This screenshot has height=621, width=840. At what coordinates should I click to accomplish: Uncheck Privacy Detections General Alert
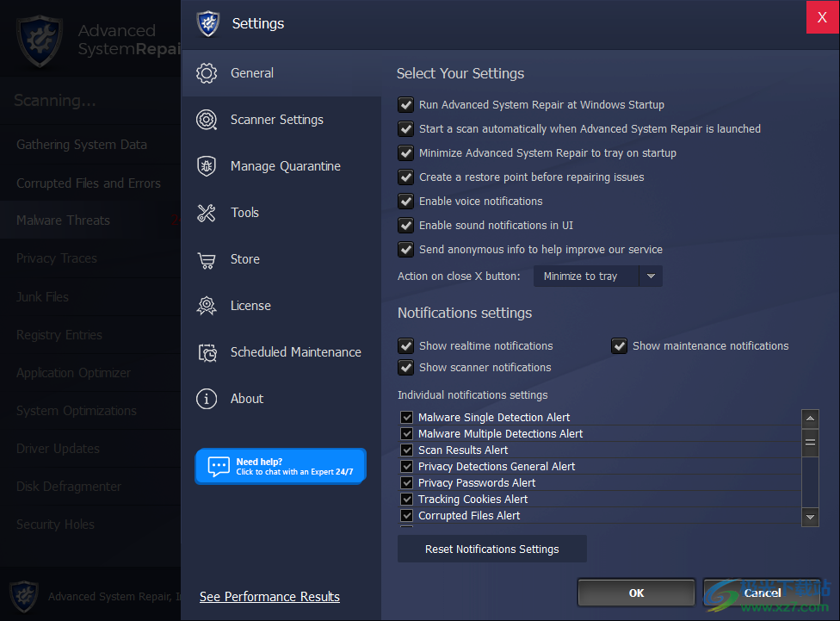point(406,467)
